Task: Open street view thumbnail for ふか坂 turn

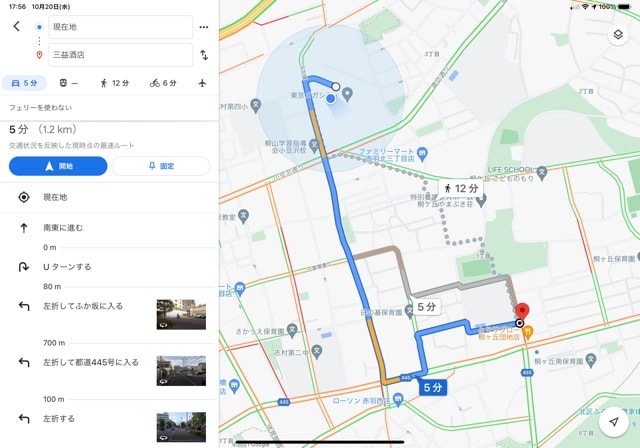Action: point(181,314)
